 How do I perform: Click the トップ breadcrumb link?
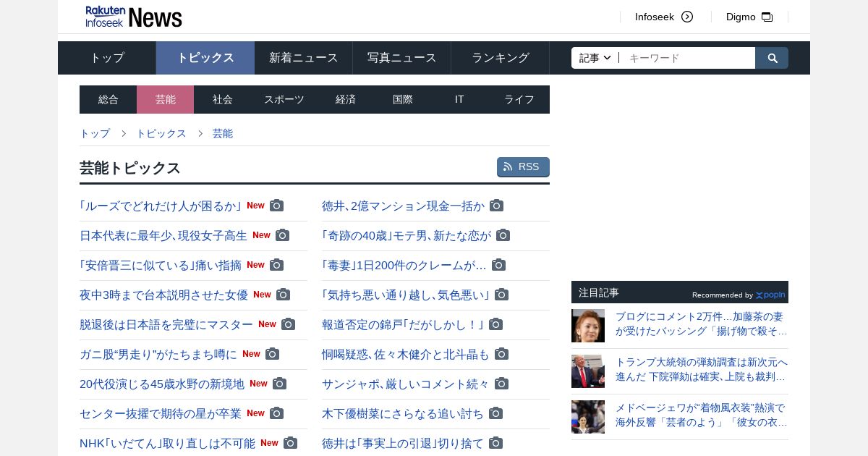[x=95, y=133]
